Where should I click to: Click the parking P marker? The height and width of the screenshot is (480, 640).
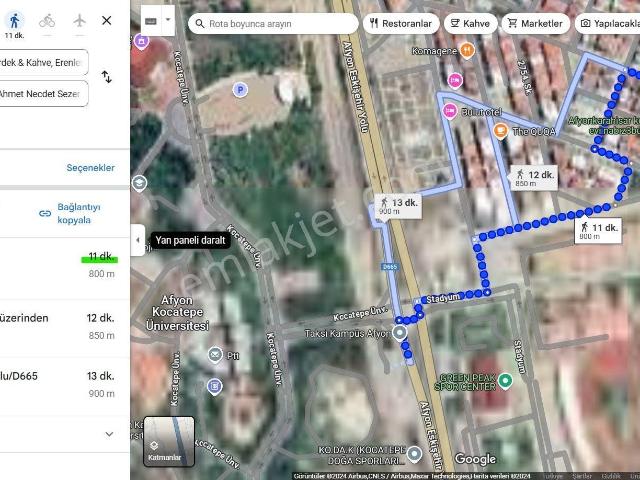pyautogui.click(x=240, y=89)
